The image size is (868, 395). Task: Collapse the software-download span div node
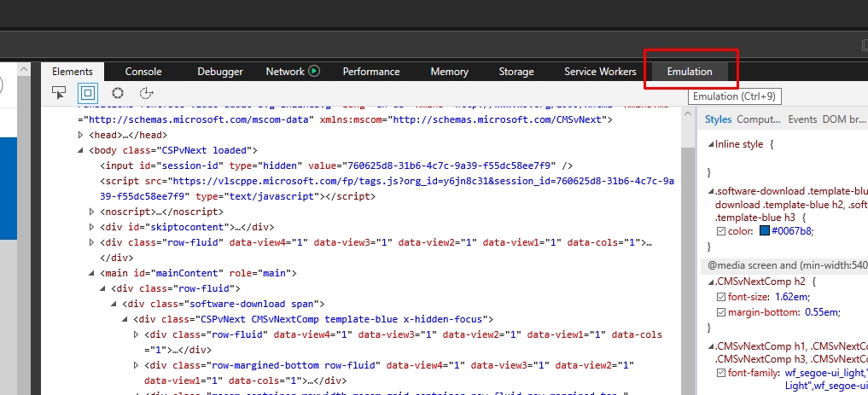pos(114,304)
